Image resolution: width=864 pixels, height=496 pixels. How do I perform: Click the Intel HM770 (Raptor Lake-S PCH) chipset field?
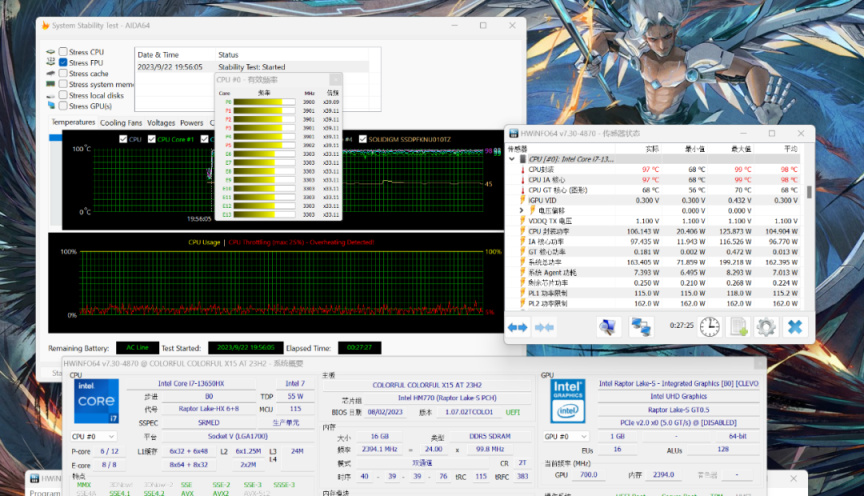click(x=447, y=398)
